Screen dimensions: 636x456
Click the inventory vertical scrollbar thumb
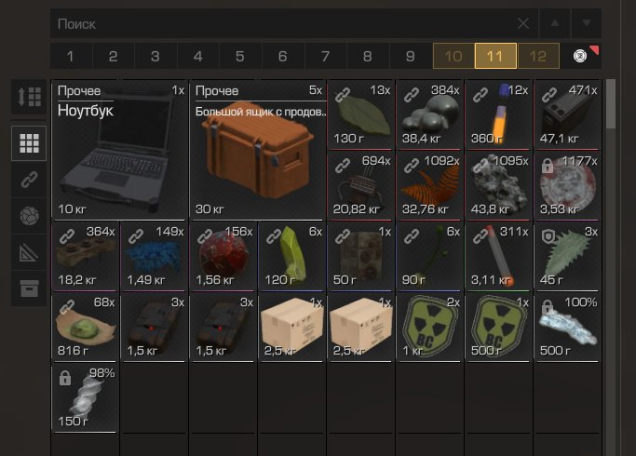610,104
